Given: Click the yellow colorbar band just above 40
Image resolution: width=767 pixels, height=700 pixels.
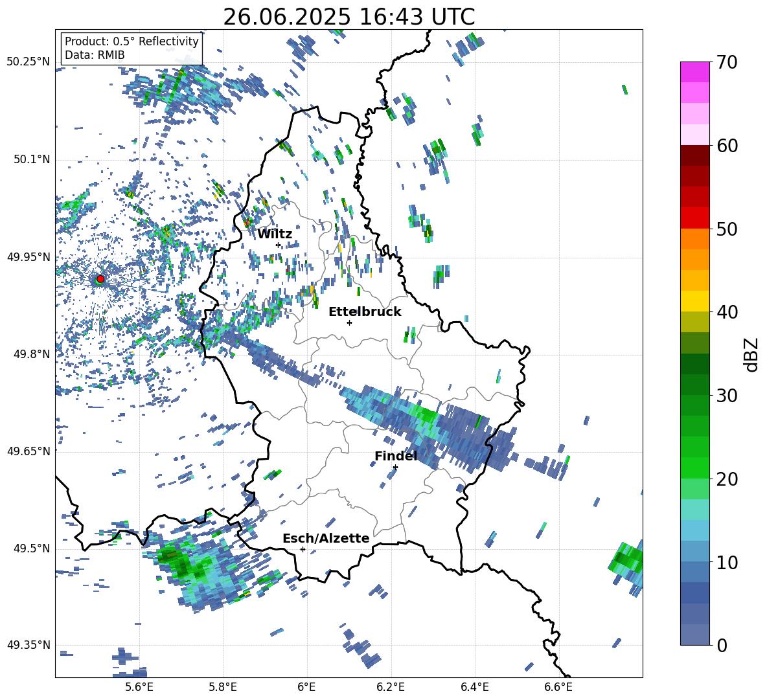Looking at the screenshot, I should coord(694,301).
